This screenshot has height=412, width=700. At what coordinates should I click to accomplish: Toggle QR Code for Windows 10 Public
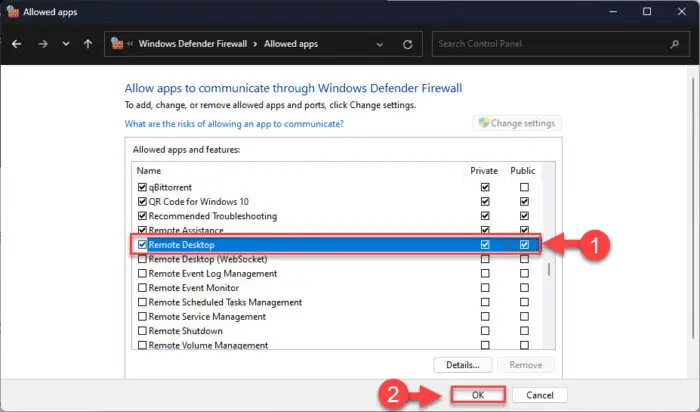tap(524, 201)
